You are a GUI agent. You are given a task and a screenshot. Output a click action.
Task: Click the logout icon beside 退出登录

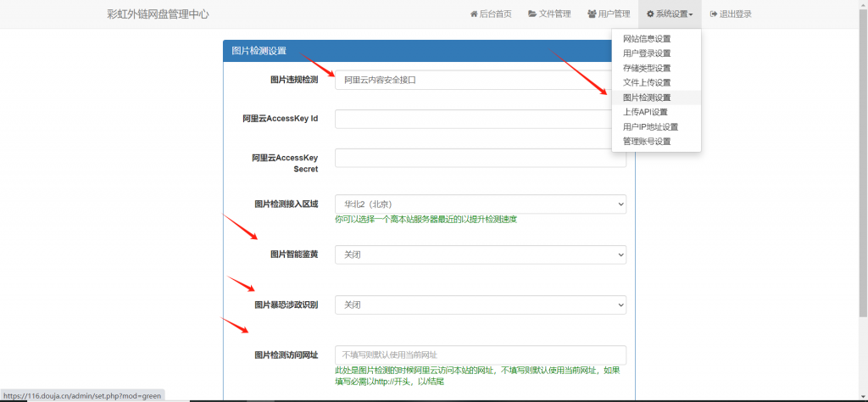714,14
